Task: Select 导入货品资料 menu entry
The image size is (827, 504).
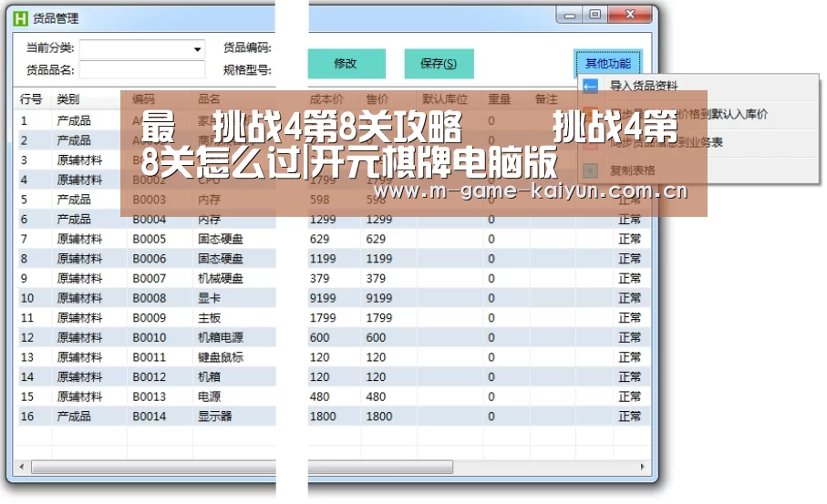Action: pyautogui.click(x=644, y=86)
